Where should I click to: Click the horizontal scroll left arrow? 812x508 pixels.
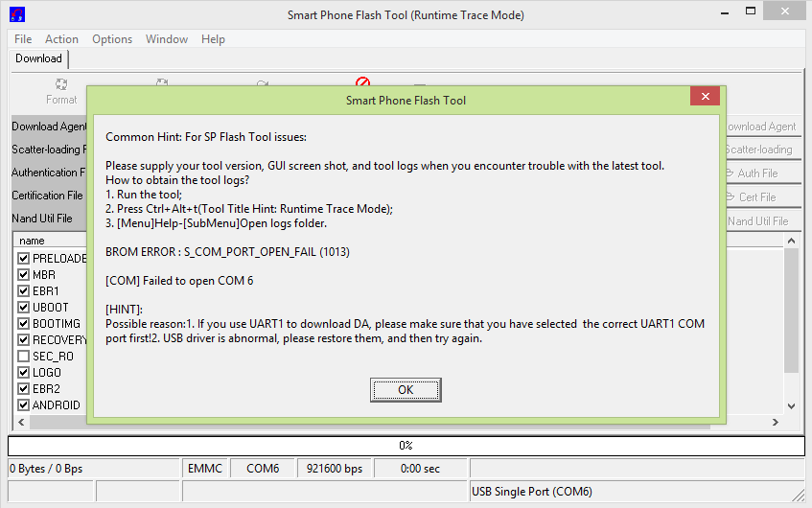click(21, 422)
